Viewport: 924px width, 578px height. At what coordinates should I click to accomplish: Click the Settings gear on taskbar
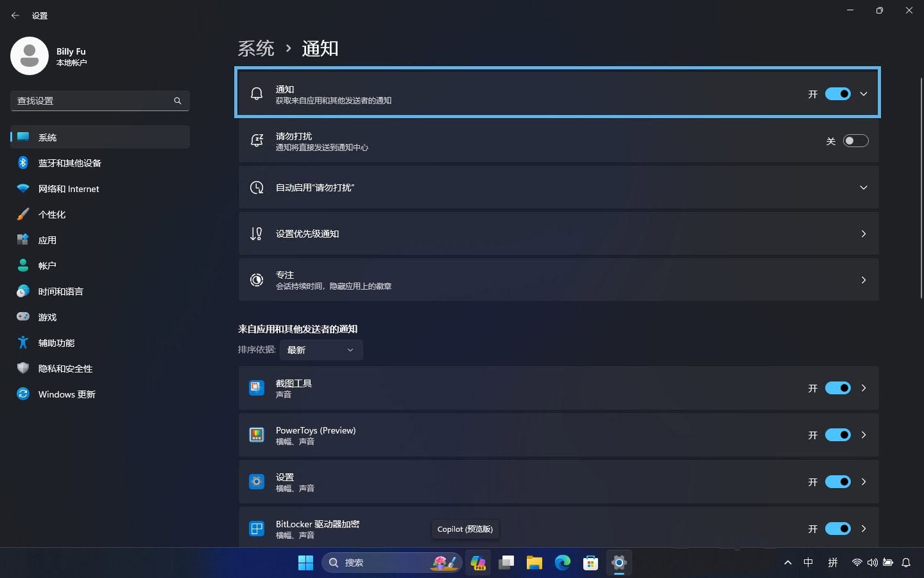point(619,563)
